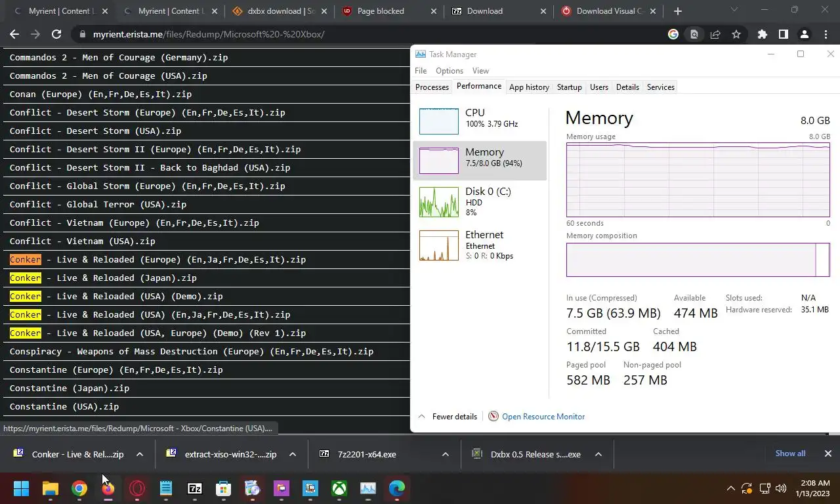Switch to the Details tab

[x=627, y=87]
